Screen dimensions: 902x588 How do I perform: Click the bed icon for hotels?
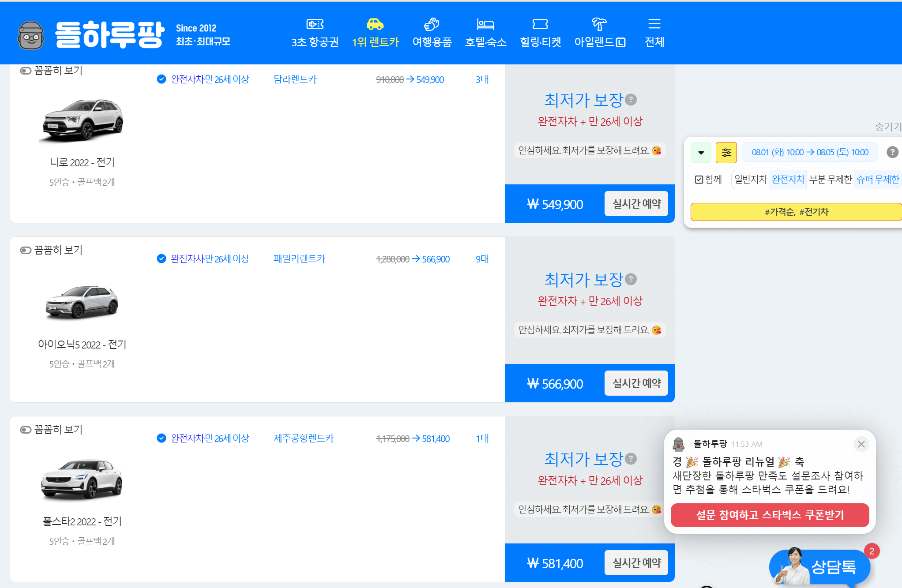pyautogui.click(x=485, y=24)
